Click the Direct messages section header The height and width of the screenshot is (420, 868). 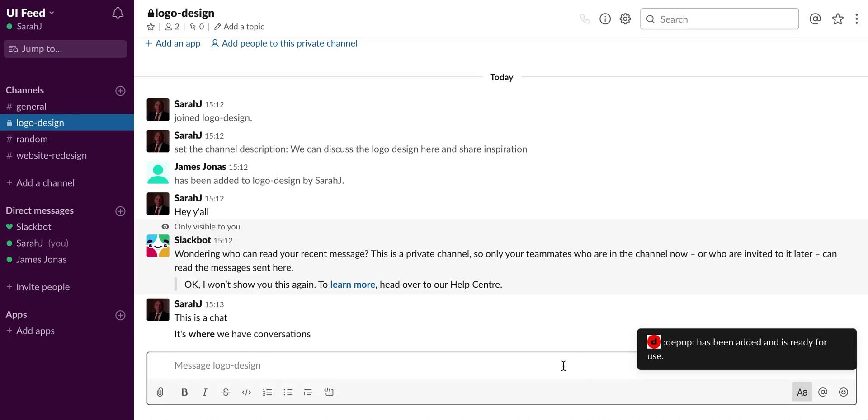coord(40,210)
